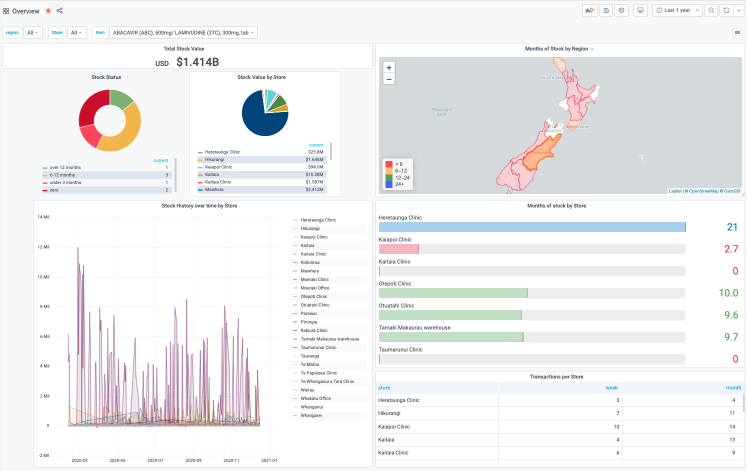747x471 pixels.
Task: Open the Leaflet attribution link
Action: pyautogui.click(x=676, y=190)
